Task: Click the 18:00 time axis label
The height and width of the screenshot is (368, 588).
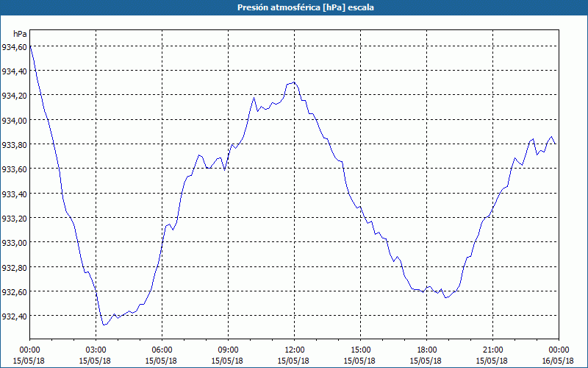Action: (x=427, y=350)
